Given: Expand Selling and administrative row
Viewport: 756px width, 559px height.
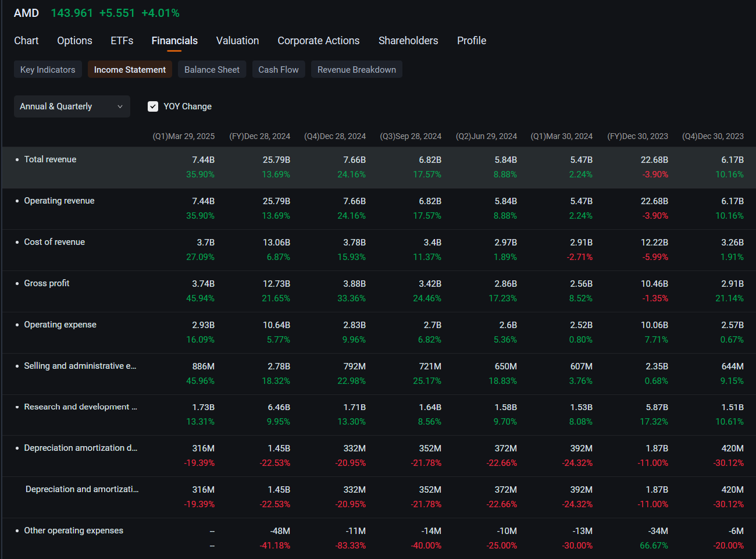Looking at the screenshot, I should 17,366.
